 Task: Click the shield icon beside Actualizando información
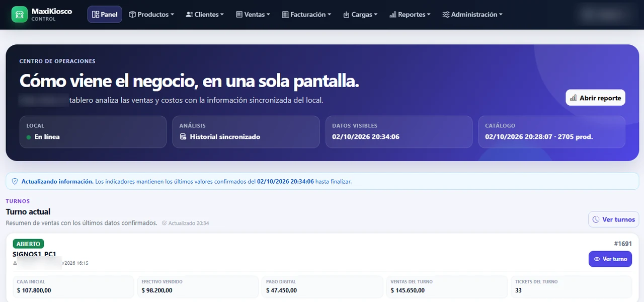point(15,181)
